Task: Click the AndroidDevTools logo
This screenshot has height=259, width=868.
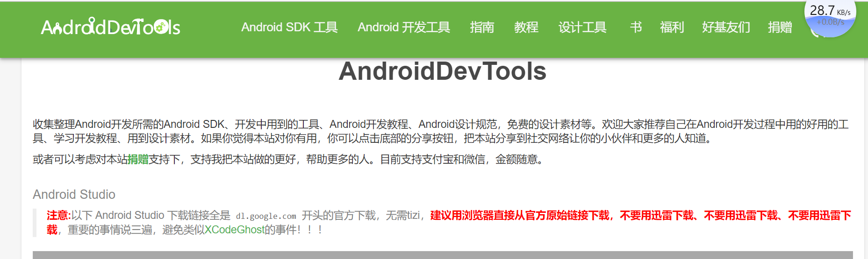Action: pyautogui.click(x=111, y=27)
